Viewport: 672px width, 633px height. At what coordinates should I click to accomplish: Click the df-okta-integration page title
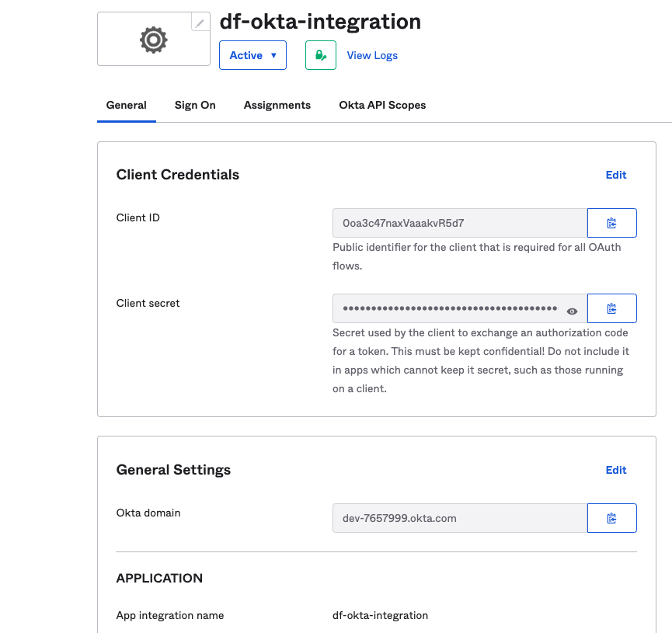pyautogui.click(x=320, y=22)
